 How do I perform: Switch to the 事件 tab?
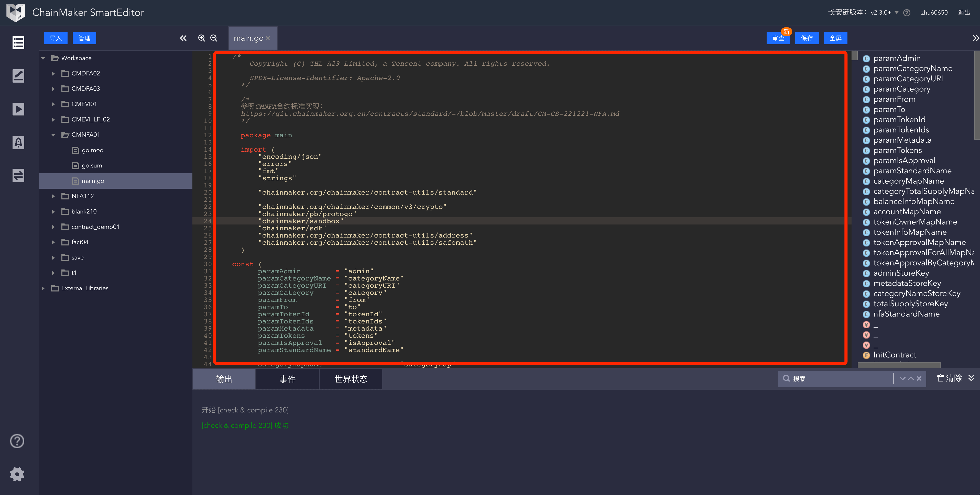[287, 379]
